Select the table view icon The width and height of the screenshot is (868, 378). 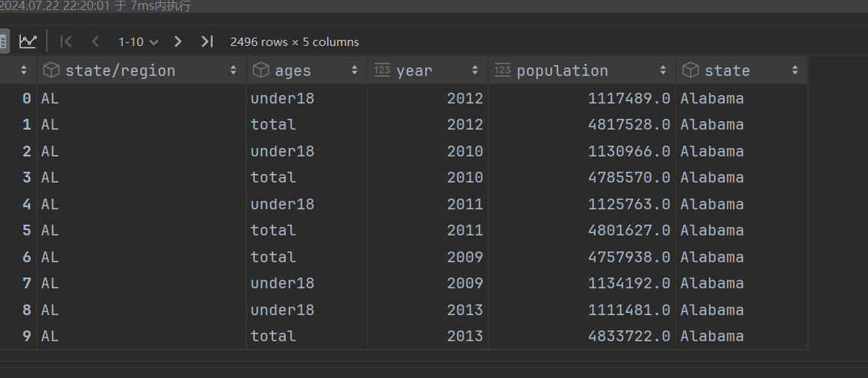tap(4, 41)
